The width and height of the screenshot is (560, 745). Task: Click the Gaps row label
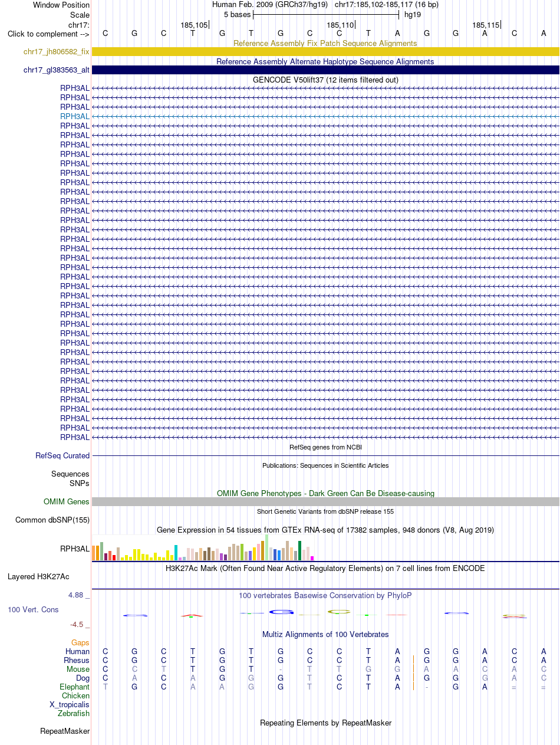click(x=80, y=642)
